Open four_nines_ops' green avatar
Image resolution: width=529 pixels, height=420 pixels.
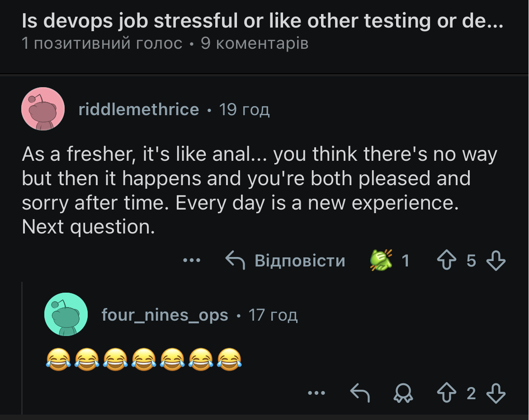pos(66,314)
